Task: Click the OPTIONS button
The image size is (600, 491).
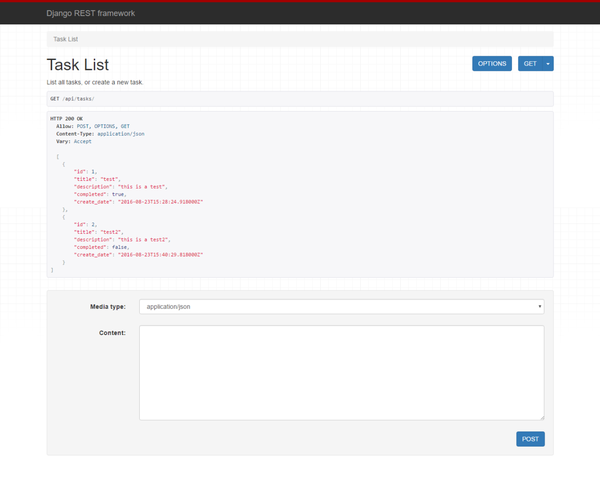Action: (492, 64)
